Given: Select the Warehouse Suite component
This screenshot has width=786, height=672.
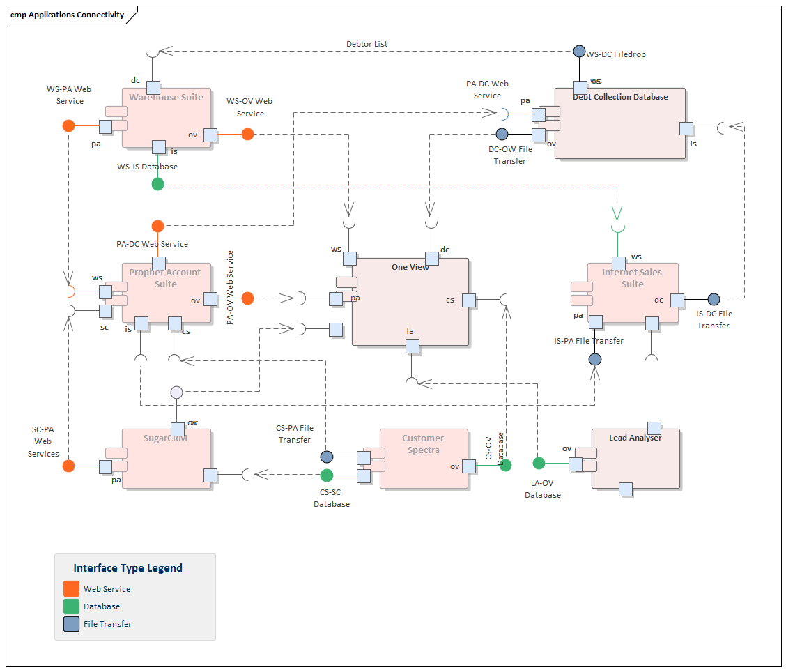Looking at the screenshot, I should click(166, 119).
